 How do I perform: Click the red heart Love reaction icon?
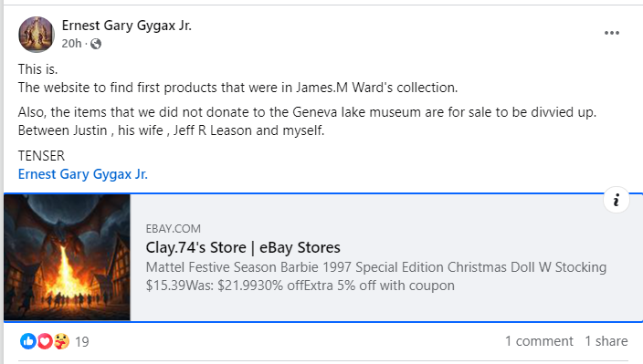(x=45, y=341)
